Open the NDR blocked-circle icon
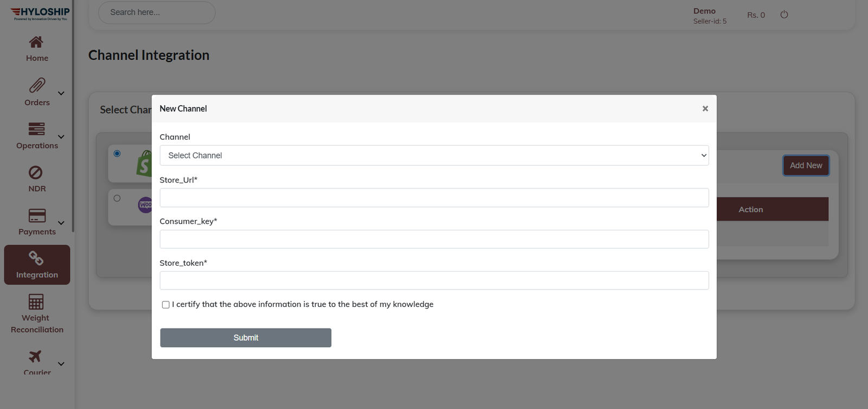 click(x=36, y=172)
